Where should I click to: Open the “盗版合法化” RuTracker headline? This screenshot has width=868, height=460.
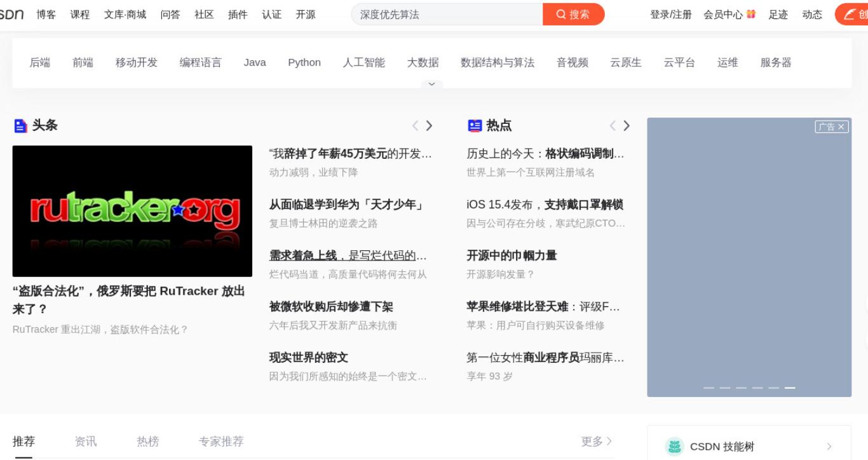click(x=129, y=300)
